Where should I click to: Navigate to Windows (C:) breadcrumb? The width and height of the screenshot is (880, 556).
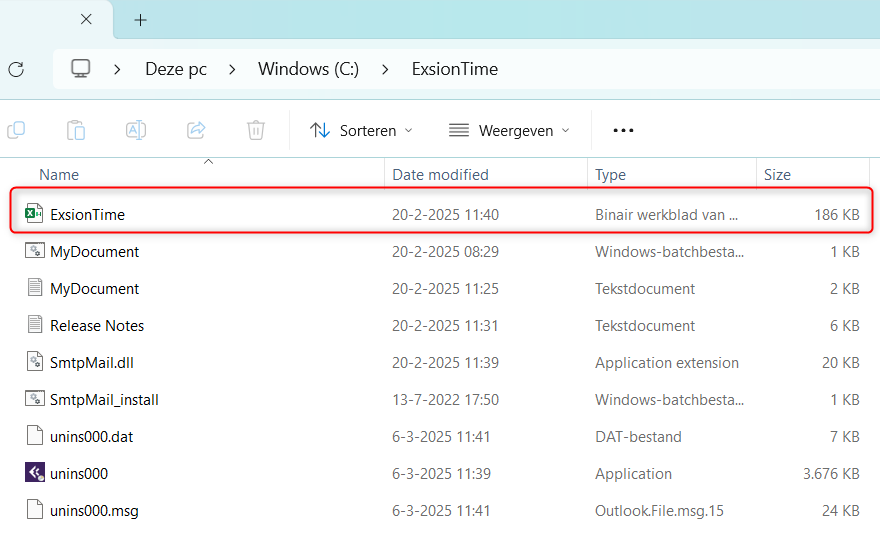click(308, 69)
